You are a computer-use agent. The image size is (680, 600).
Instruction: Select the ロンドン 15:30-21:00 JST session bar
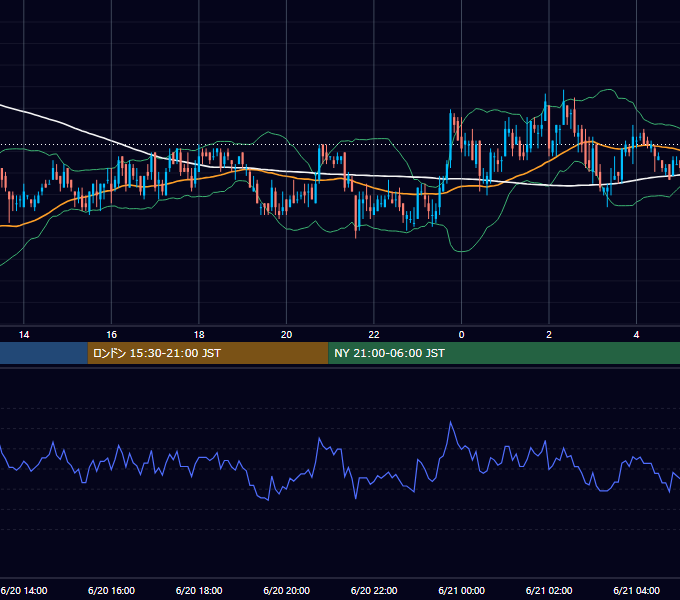click(208, 353)
